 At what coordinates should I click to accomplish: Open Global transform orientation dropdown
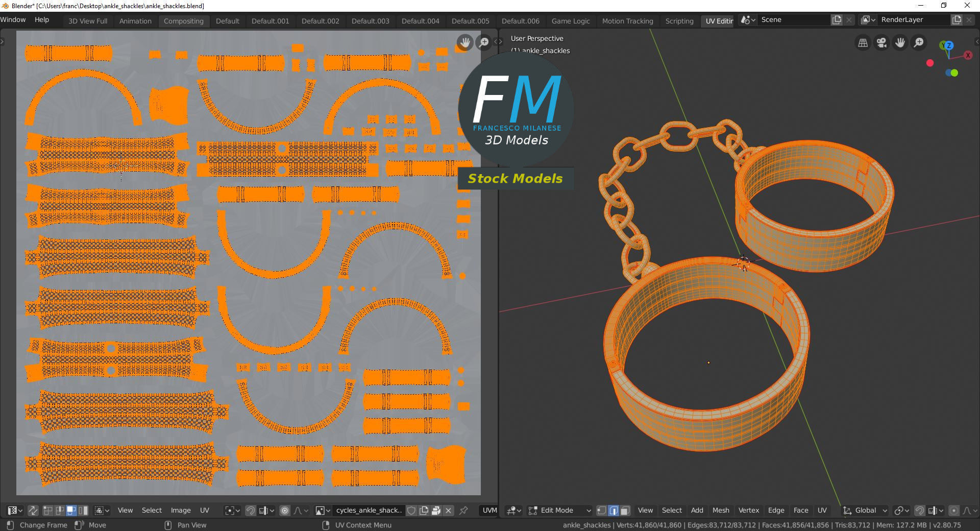[x=865, y=510]
